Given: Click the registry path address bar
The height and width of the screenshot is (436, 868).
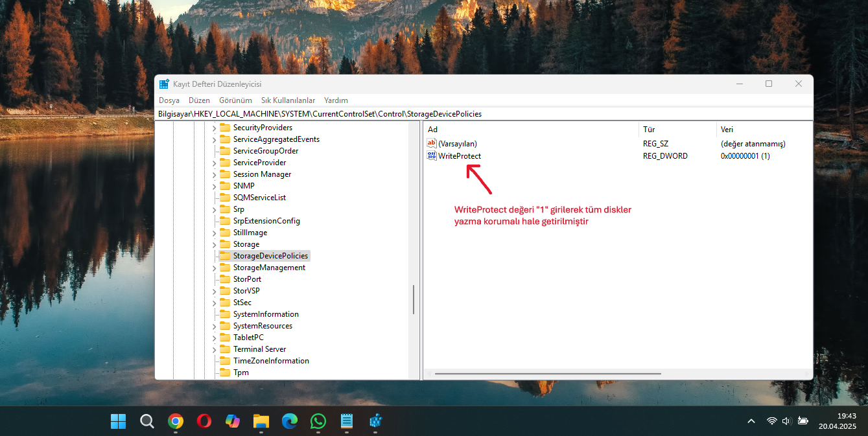Looking at the screenshot, I should tap(484, 114).
